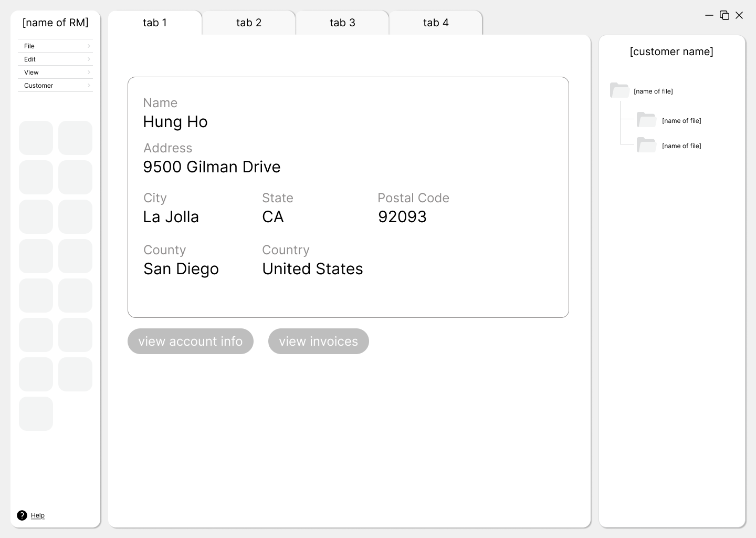Switch to tab 2
Image resolution: width=756 pixels, height=538 pixels.
pyautogui.click(x=249, y=23)
